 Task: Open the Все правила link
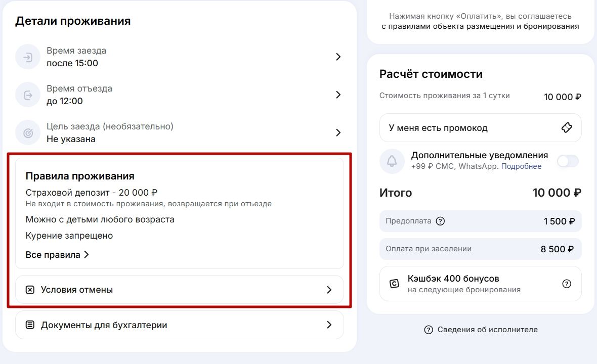pyautogui.click(x=57, y=255)
